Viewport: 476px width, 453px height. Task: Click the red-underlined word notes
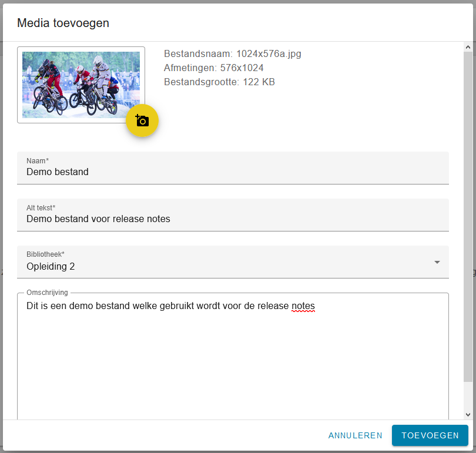click(303, 306)
